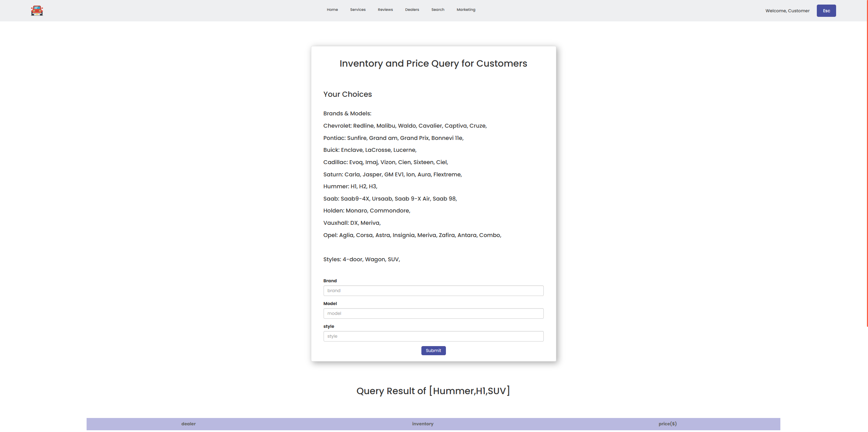Click the Query Result heading
The width and height of the screenshot is (868, 432).
tap(433, 391)
